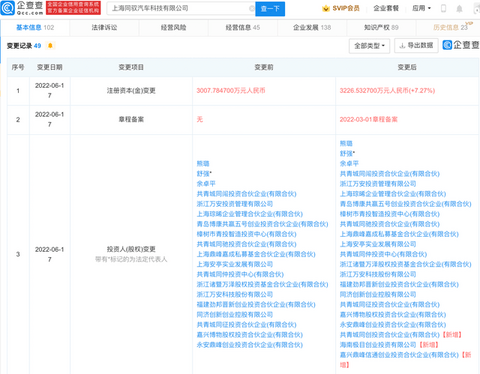Open the 应用 dropdown menu
This screenshot has width=480, height=374.
coord(421,8)
